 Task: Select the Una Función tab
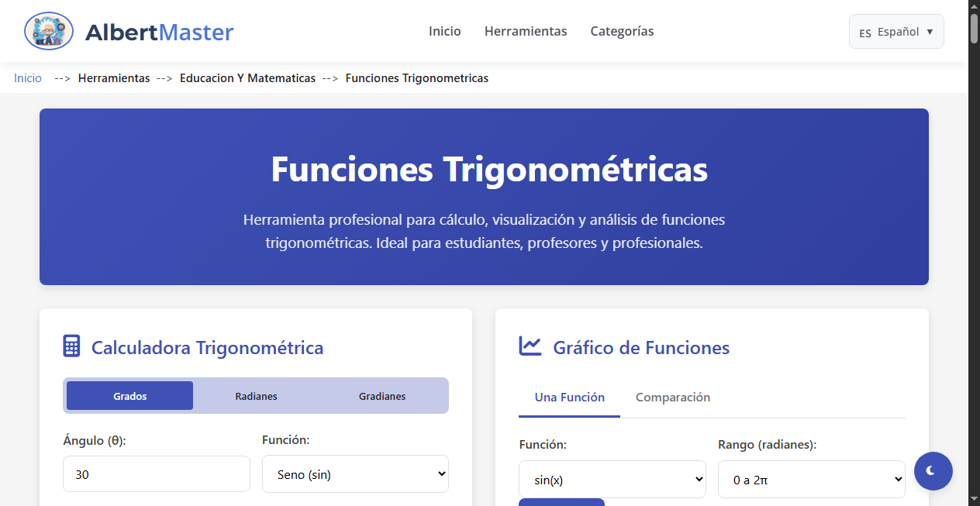[x=569, y=397]
